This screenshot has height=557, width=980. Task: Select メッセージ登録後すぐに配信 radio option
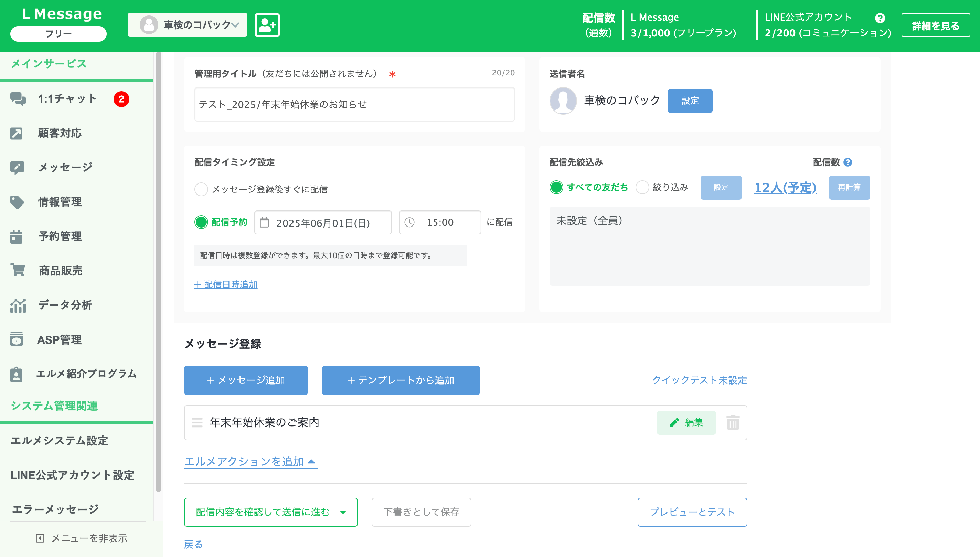201,189
